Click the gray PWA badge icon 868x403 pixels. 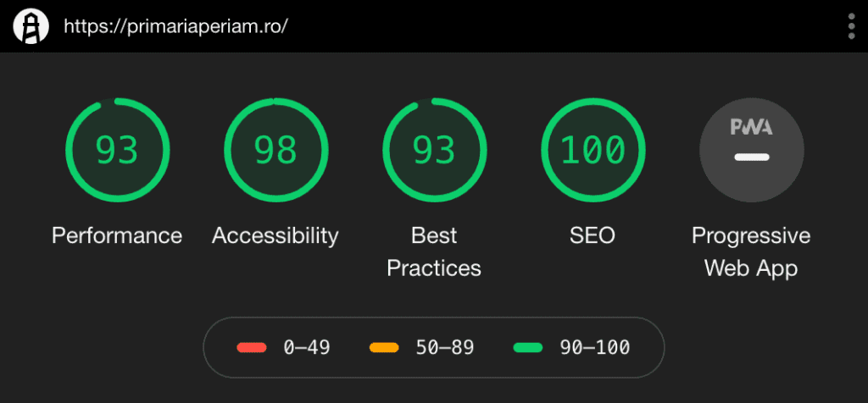[x=751, y=150]
